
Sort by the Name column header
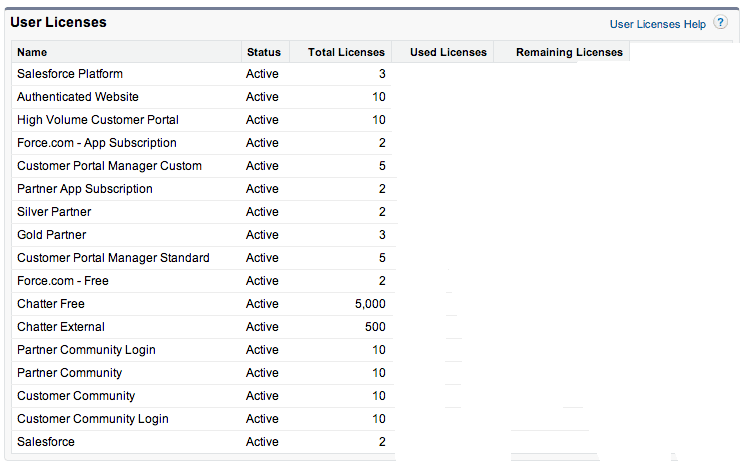(x=32, y=52)
